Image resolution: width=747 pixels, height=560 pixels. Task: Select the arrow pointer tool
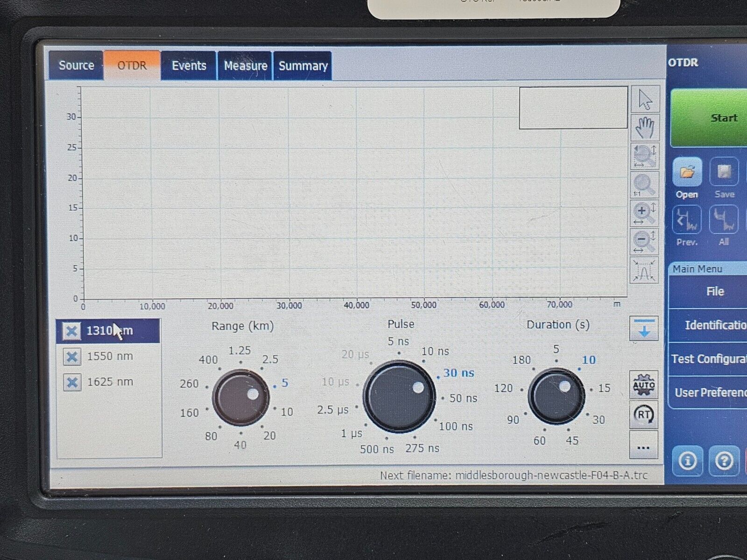point(645,99)
